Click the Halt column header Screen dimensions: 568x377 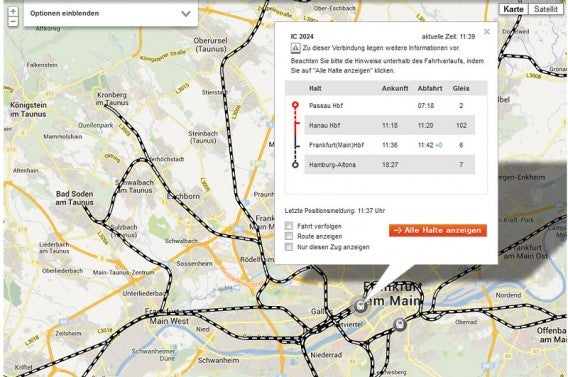pyautogui.click(x=315, y=88)
